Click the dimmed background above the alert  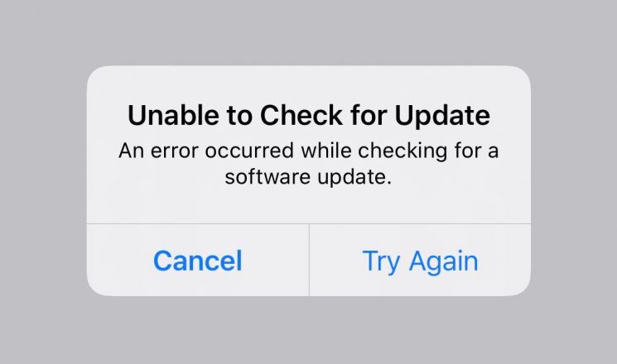pos(308,32)
